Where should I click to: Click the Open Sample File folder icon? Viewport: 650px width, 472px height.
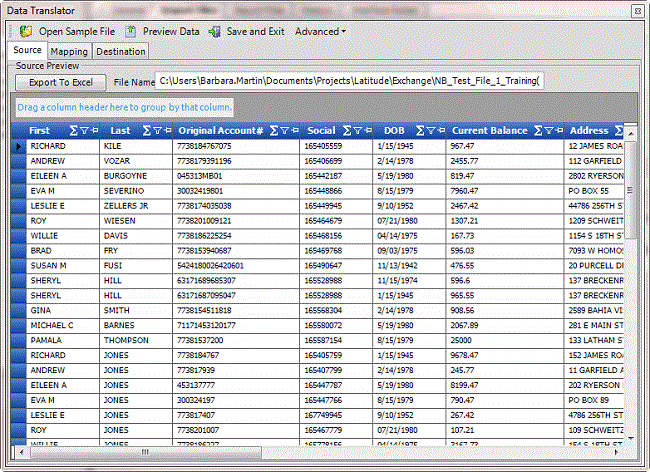pyautogui.click(x=26, y=31)
